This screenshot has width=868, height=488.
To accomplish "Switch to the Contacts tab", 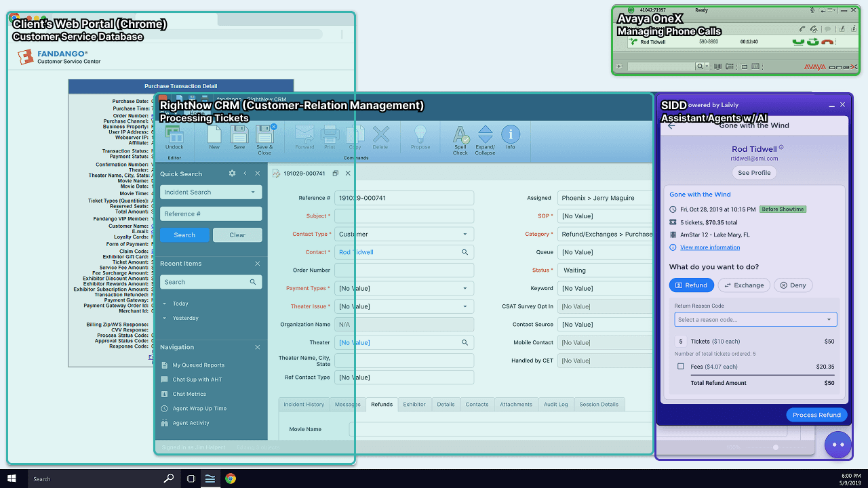I will [477, 405].
